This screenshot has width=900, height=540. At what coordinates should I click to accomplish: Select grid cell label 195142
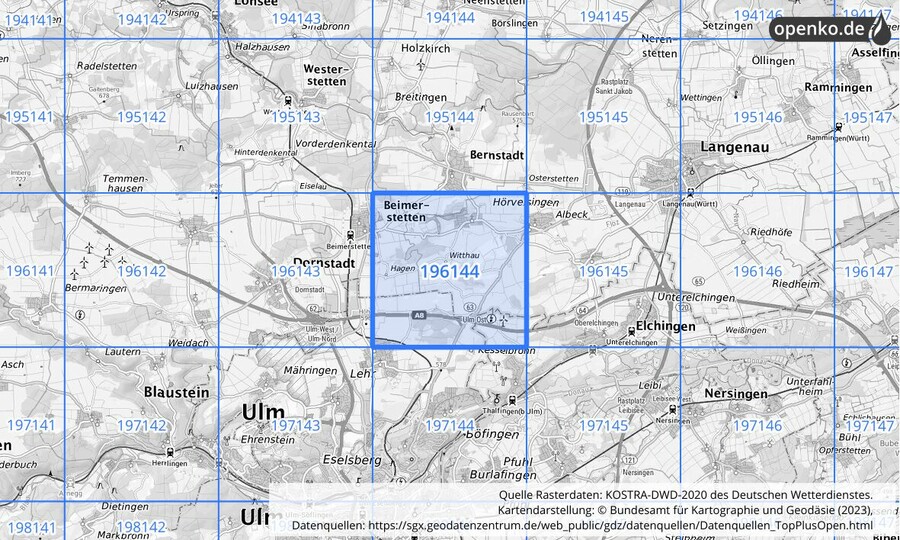tap(141, 117)
